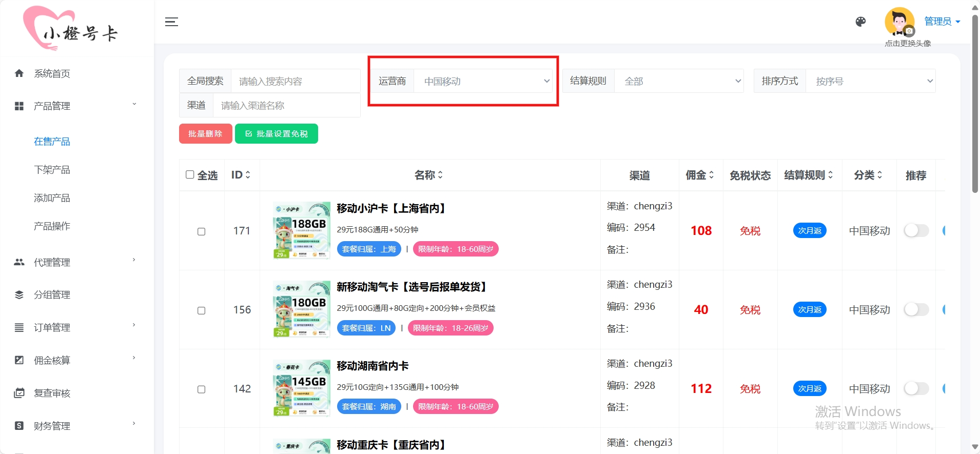
Task: Click the 产品管理 grid icon
Action: (x=19, y=106)
